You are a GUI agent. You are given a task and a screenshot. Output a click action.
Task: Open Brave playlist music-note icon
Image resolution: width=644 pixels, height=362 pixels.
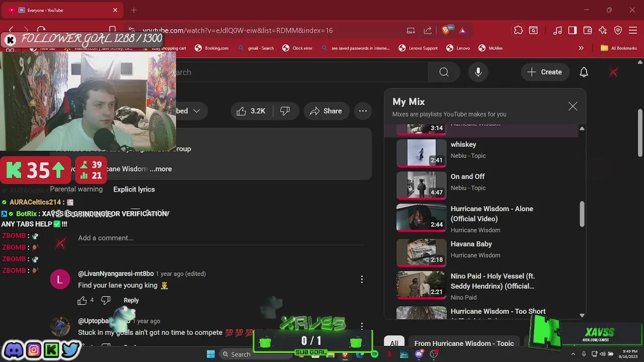[557, 30]
